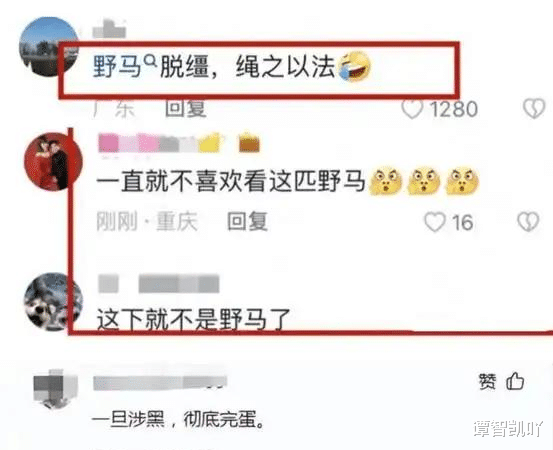Tap the 赞 label on bottom comment
The image size is (553, 450).
[x=488, y=382]
